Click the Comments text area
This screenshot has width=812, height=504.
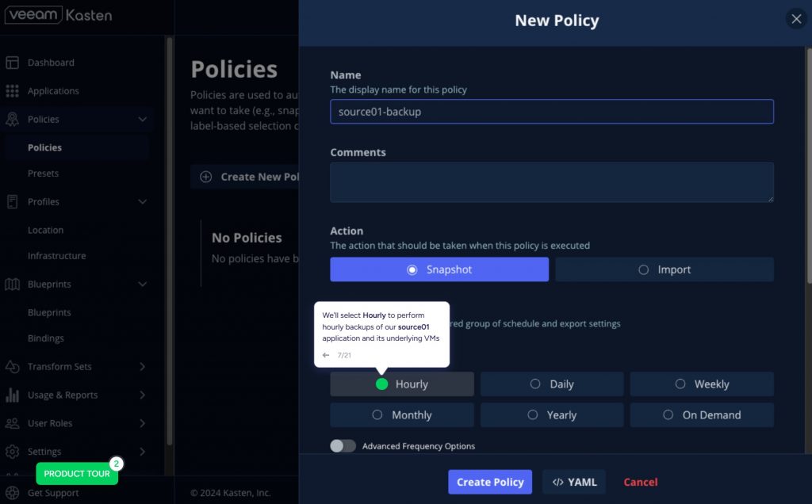coord(551,182)
